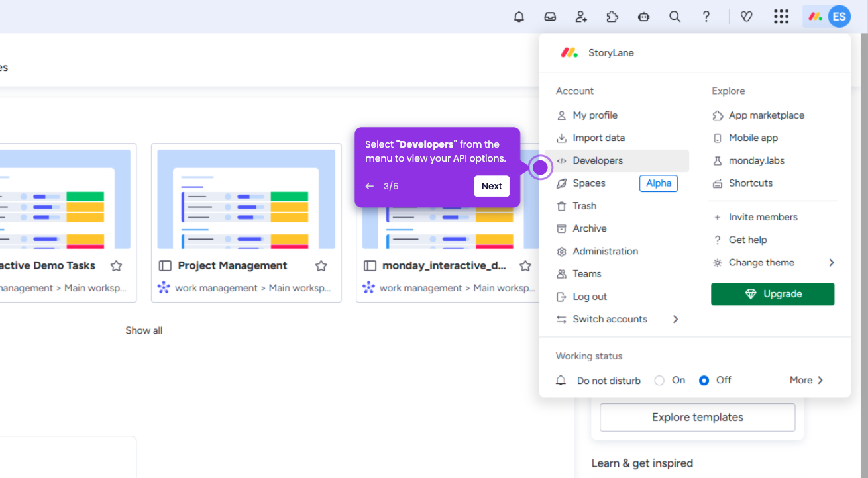Click the ES user avatar

pos(839,17)
